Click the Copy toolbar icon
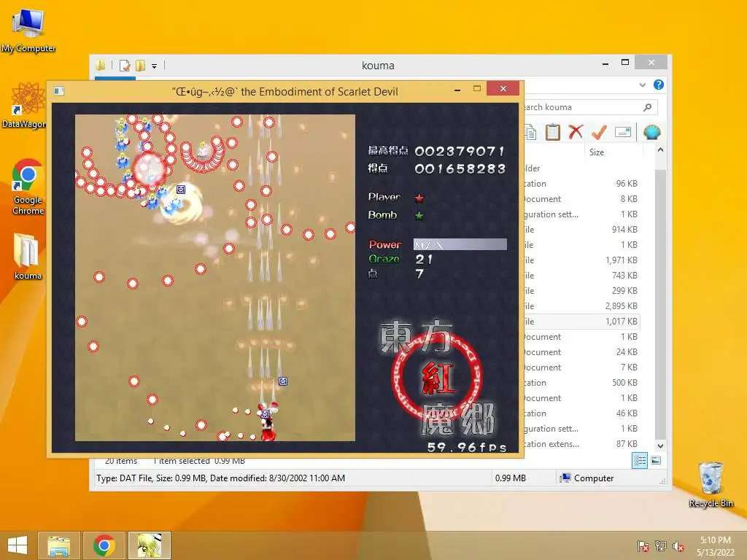 coord(530,132)
